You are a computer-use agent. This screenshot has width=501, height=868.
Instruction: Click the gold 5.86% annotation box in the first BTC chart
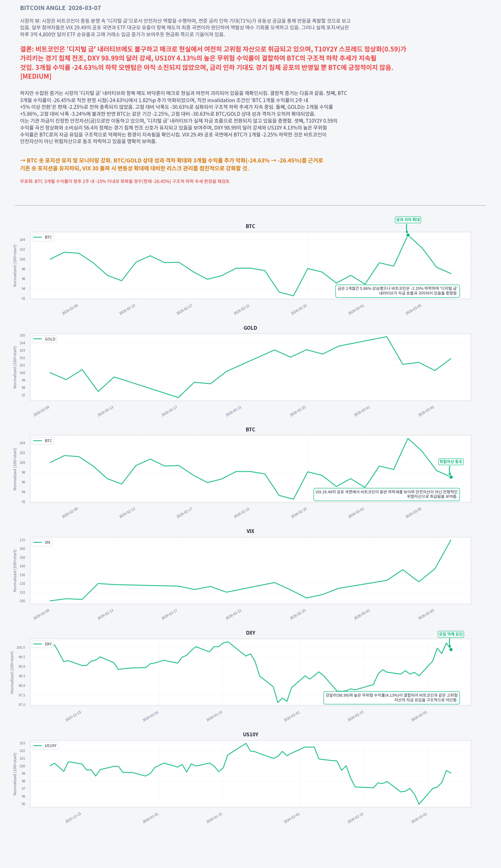(x=397, y=291)
